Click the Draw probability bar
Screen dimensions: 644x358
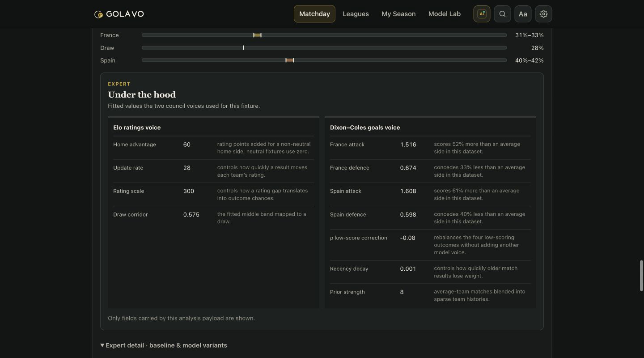(324, 47)
